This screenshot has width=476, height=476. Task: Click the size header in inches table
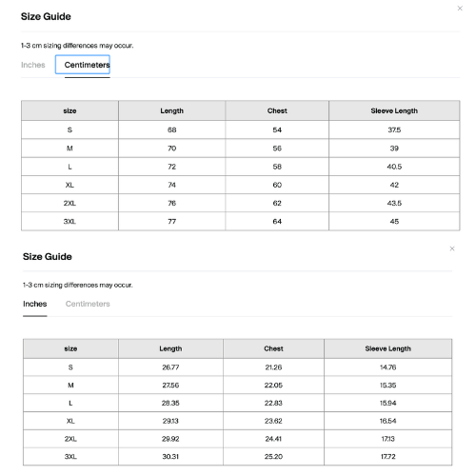70,348
